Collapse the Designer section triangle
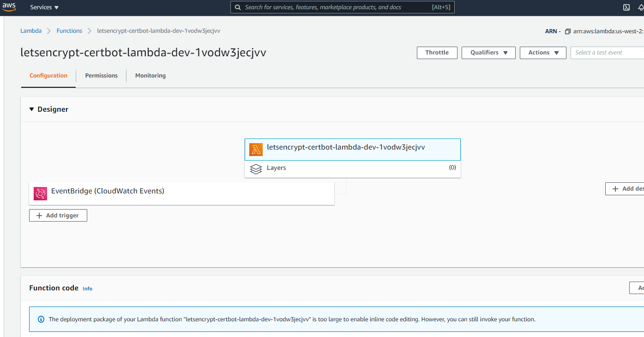Screen dimensions: 644x337 pyautogui.click(x=32, y=109)
